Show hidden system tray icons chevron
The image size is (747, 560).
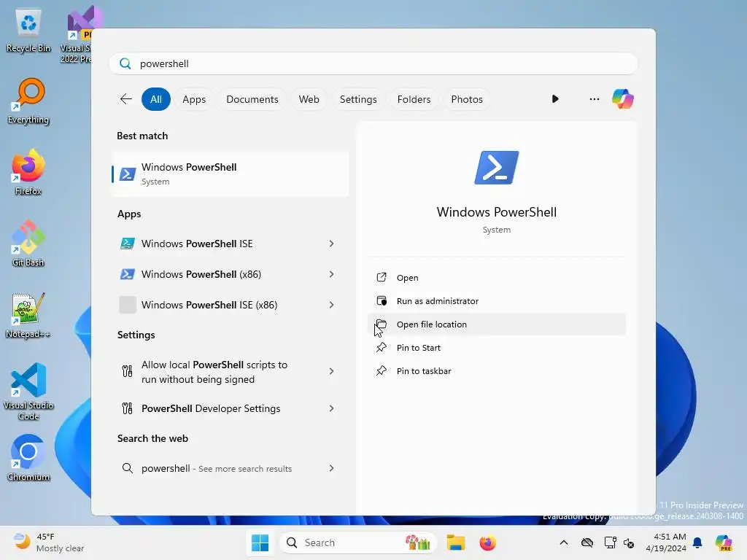coord(564,542)
